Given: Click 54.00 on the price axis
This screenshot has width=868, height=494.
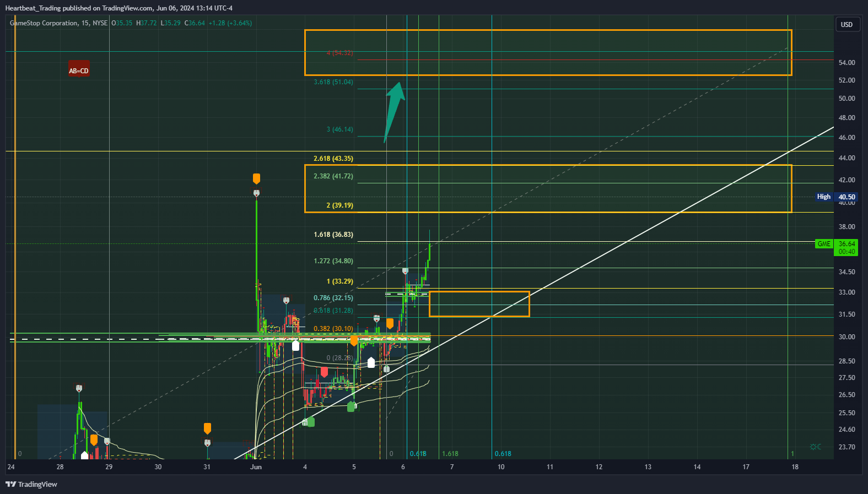Looking at the screenshot, I should coord(847,63).
